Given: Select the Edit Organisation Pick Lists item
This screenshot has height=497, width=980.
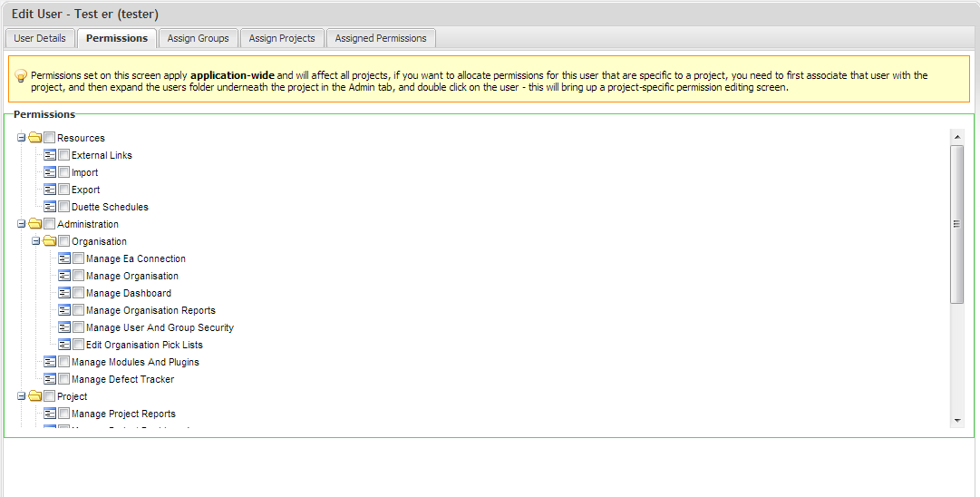Looking at the screenshot, I should (144, 345).
